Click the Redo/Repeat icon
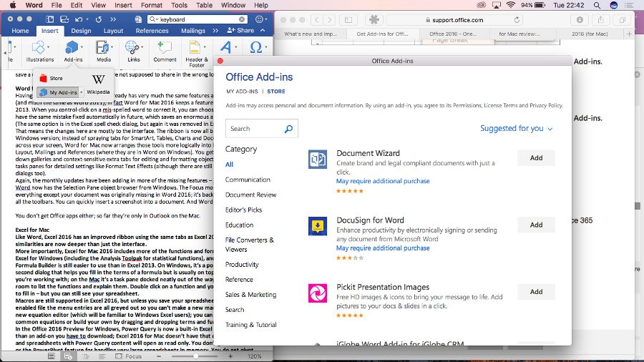644x362 pixels. coord(99,19)
